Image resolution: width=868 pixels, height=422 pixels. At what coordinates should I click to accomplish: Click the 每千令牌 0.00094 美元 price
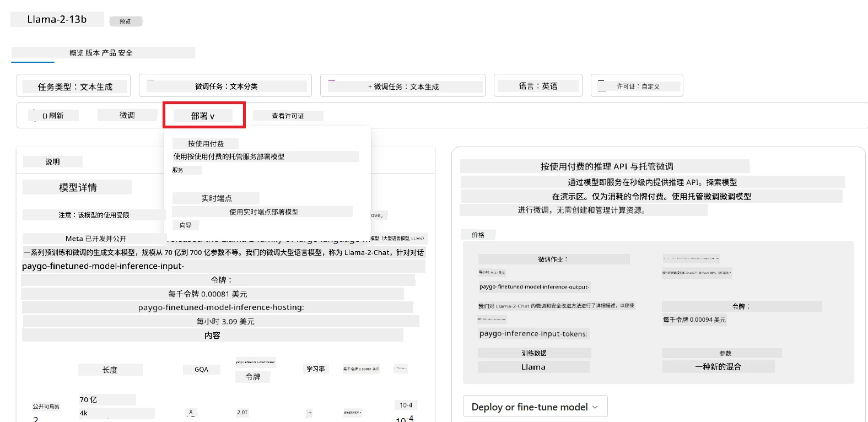[x=694, y=320]
